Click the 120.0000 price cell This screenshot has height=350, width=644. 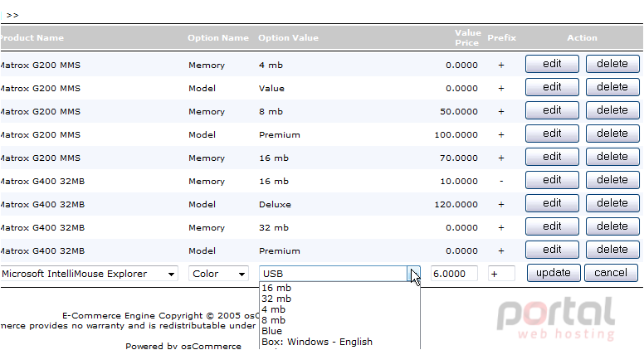click(456, 204)
